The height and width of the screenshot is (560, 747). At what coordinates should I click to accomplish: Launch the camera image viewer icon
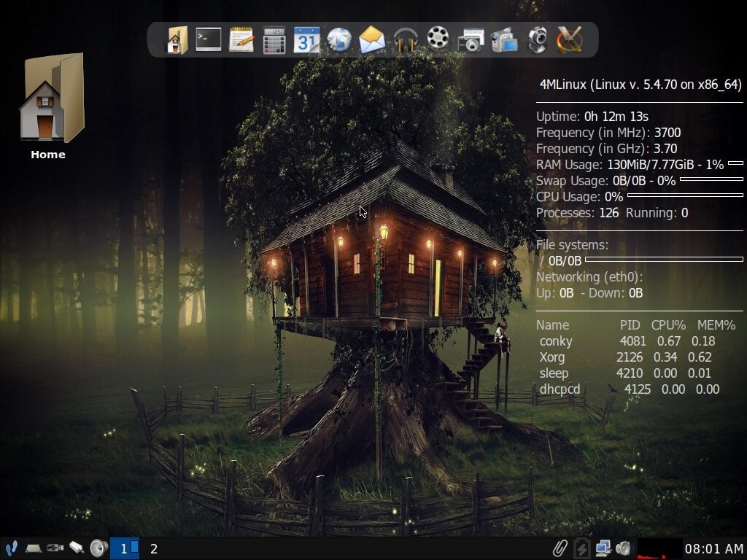click(x=471, y=39)
